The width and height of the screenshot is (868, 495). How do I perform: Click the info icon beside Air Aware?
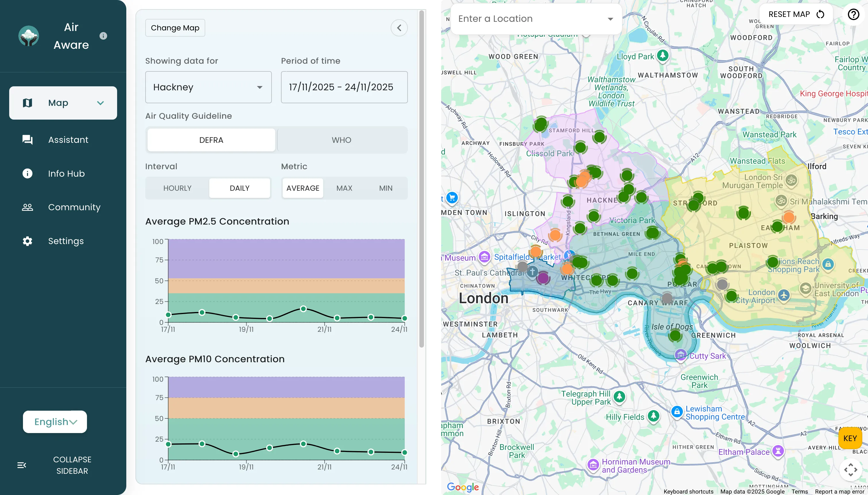(x=103, y=36)
